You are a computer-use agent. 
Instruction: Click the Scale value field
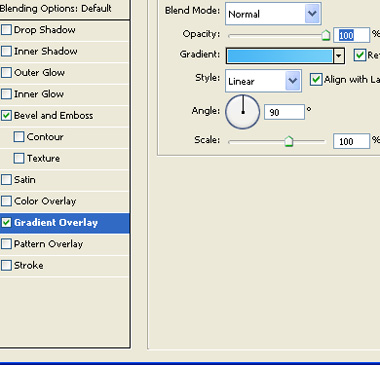352,141
